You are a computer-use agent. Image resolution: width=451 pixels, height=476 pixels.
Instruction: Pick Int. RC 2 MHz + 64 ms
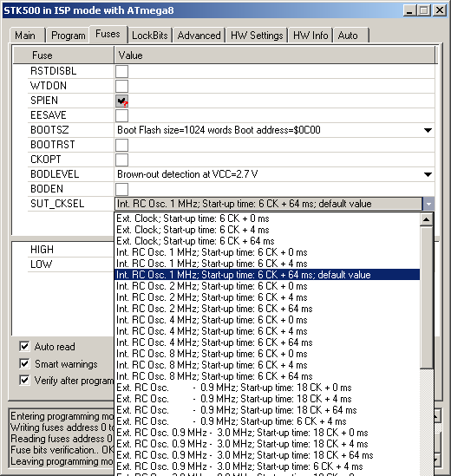(267, 309)
